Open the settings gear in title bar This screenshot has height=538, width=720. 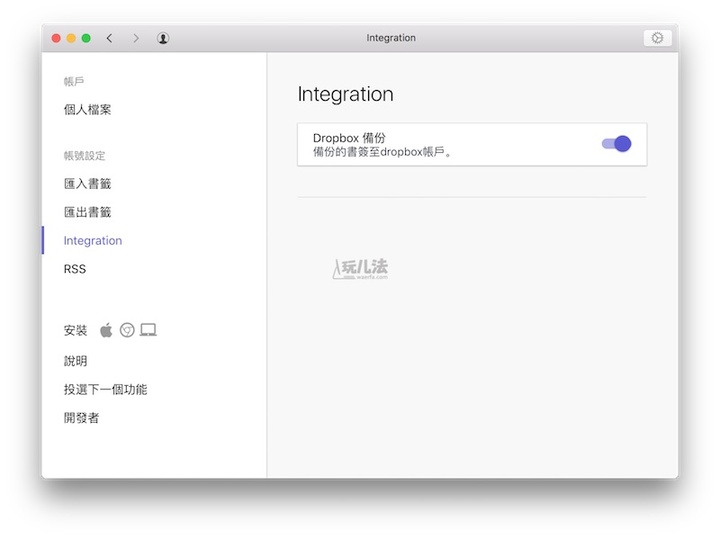pyautogui.click(x=657, y=38)
